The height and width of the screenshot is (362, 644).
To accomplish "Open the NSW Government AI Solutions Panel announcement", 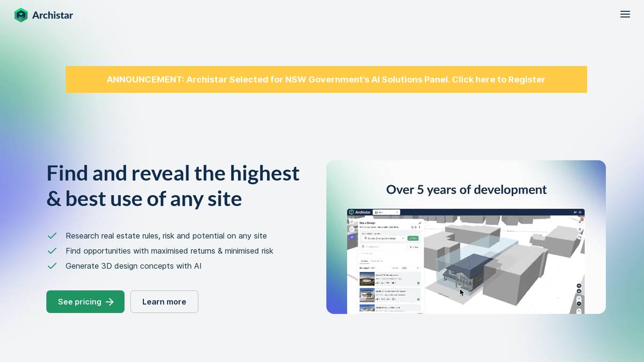I will point(326,80).
